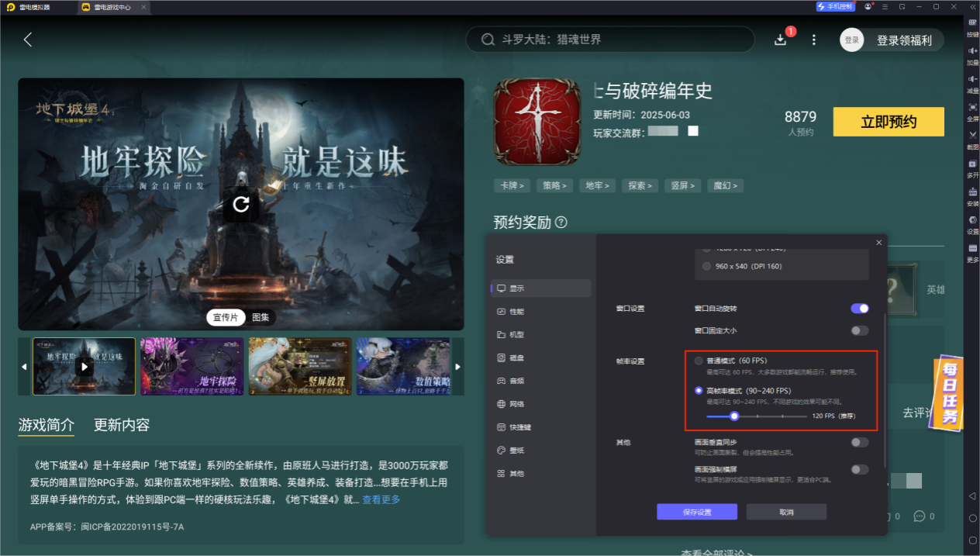Replay the promo video using the reload icon
The image size is (980, 556).
241,205
